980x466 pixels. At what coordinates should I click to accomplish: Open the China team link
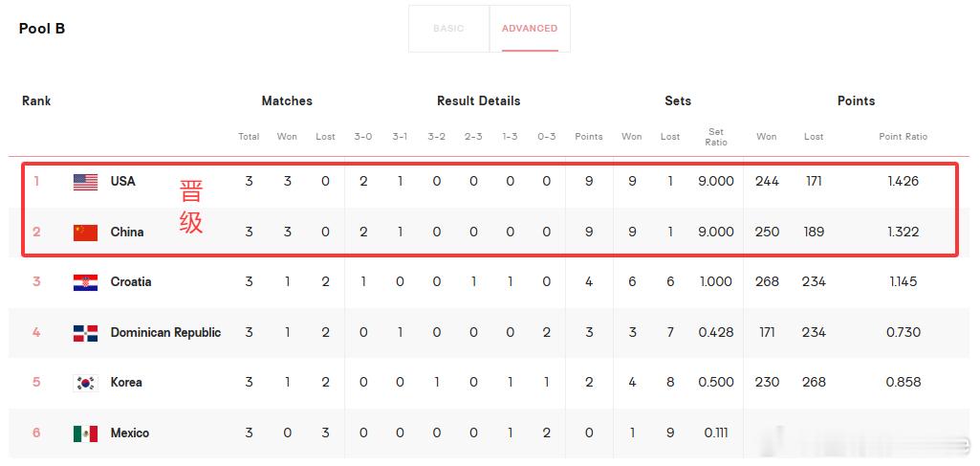(127, 233)
